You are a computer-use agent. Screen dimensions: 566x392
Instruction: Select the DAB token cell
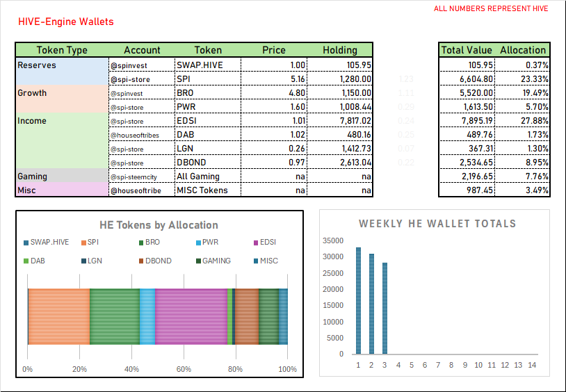click(x=208, y=134)
